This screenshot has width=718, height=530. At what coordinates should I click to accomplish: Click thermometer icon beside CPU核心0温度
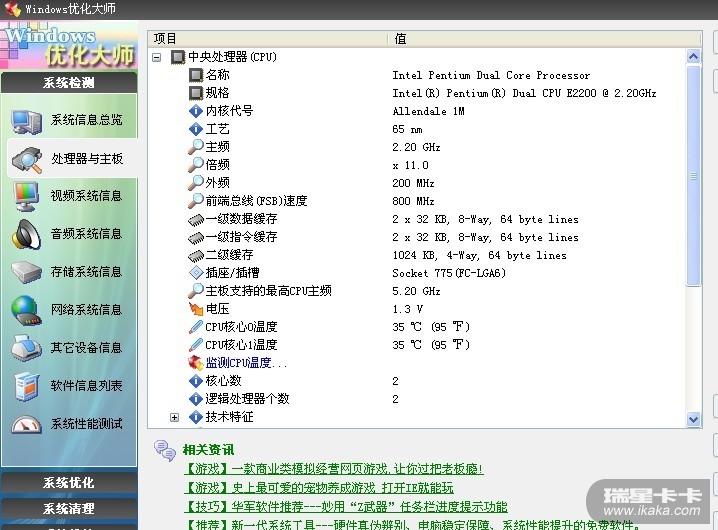(x=196, y=327)
